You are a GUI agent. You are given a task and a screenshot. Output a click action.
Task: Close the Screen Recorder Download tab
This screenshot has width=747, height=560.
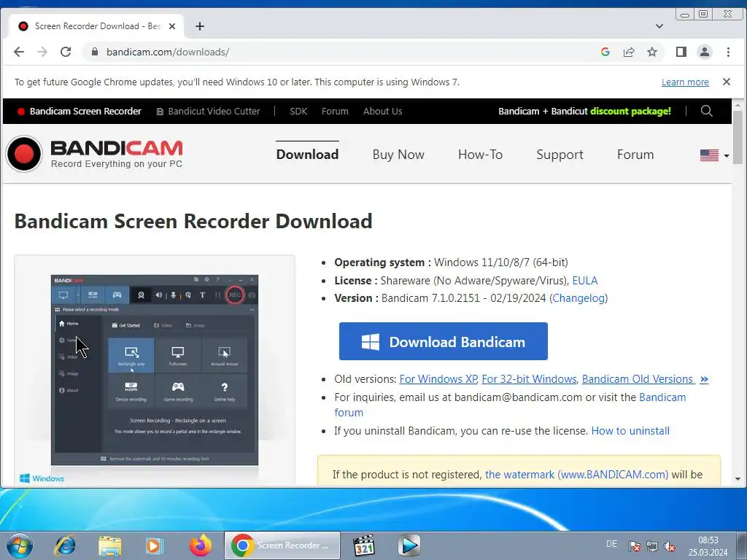point(172,26)
